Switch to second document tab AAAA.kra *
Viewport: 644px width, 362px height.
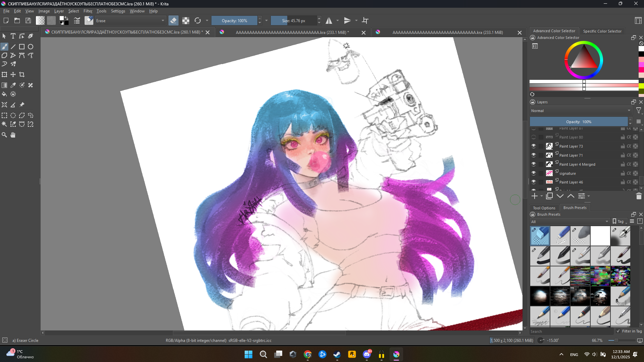[292, 33]
